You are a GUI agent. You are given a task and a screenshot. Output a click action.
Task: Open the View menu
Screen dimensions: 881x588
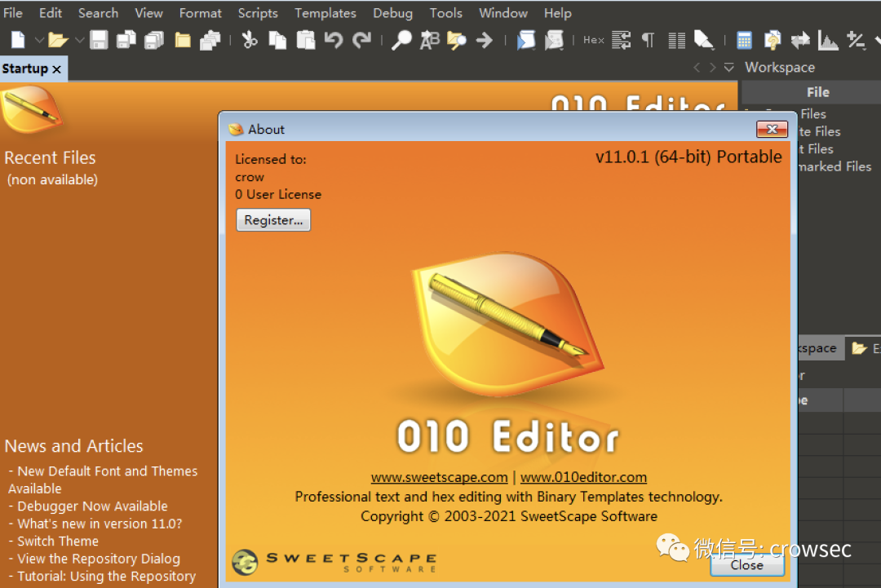tap(149, 13)
